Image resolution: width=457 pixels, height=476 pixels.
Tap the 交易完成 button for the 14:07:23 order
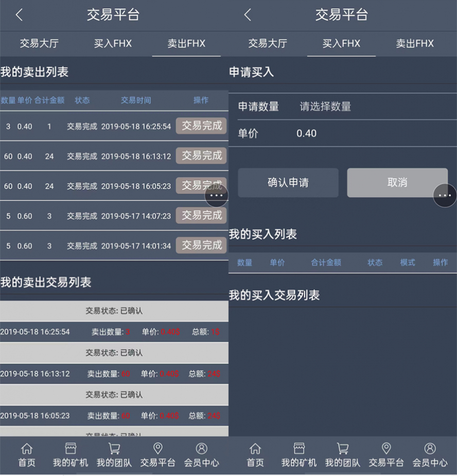point(201,215)
